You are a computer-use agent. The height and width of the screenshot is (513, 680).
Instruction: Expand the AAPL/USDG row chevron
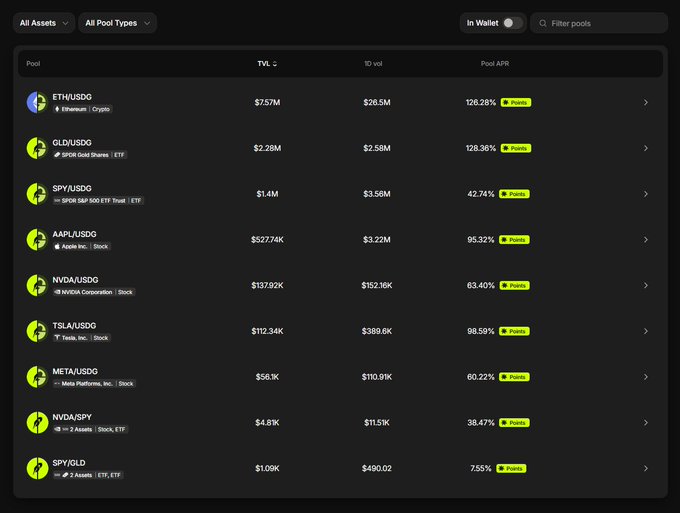[x=646, y=240]
